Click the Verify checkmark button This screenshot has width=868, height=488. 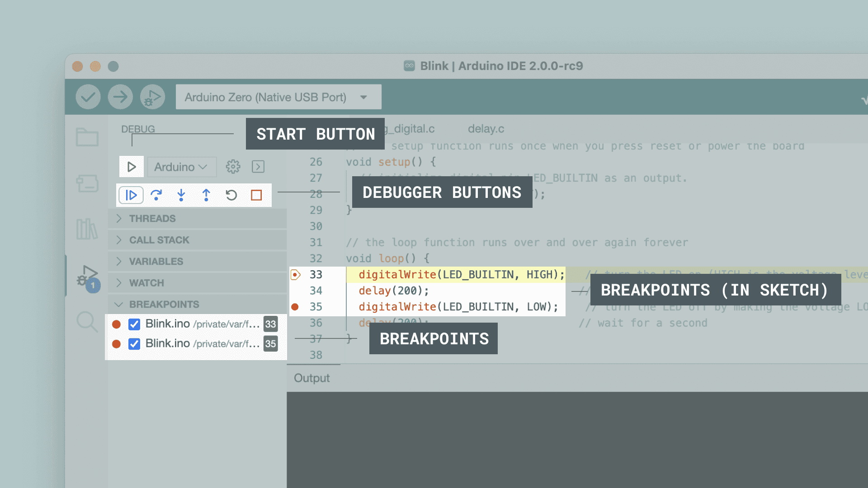(88, 97)
